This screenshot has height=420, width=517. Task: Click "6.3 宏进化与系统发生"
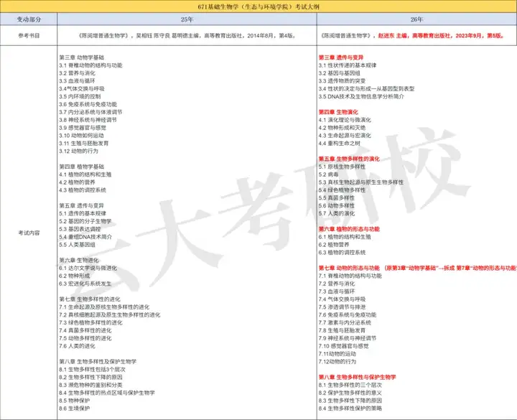point(85,284)
